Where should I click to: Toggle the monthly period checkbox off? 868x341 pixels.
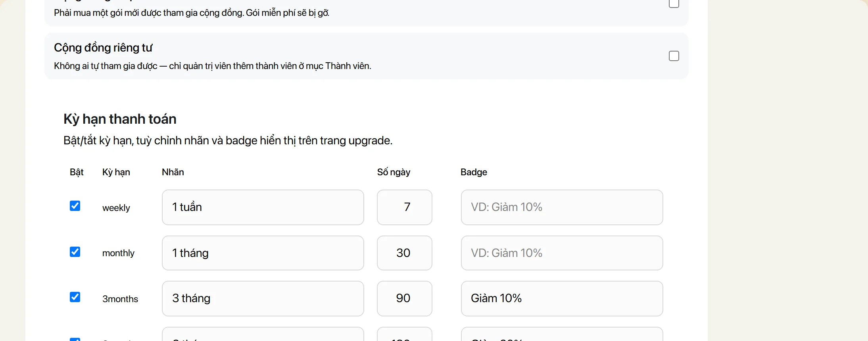(75, 252)
